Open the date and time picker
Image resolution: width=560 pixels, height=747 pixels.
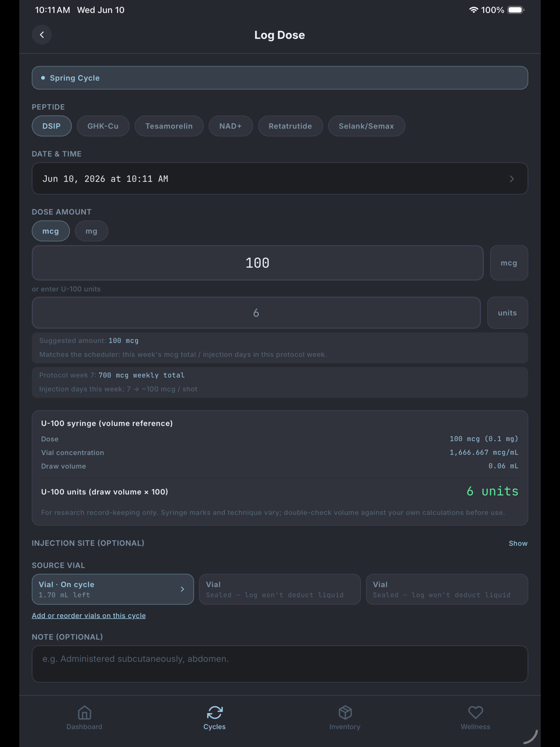(280, 179)
